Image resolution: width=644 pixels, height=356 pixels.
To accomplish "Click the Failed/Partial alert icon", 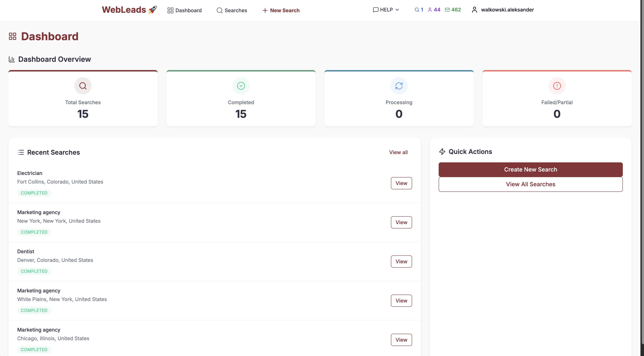I will tap(557, 86).
